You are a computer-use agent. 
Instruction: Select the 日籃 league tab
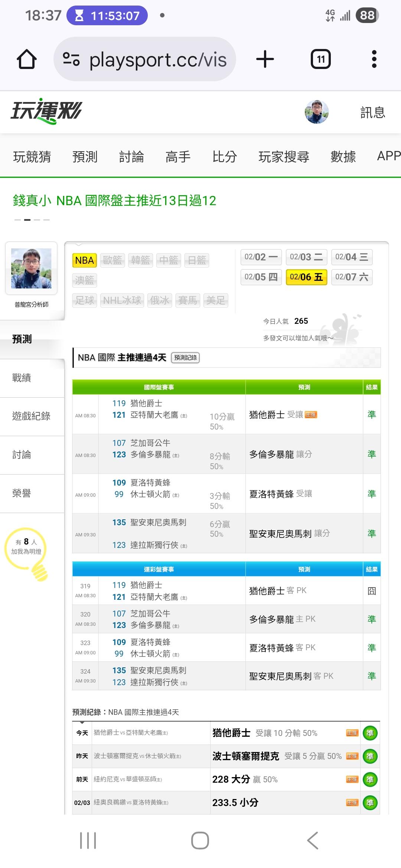[197, 260]
